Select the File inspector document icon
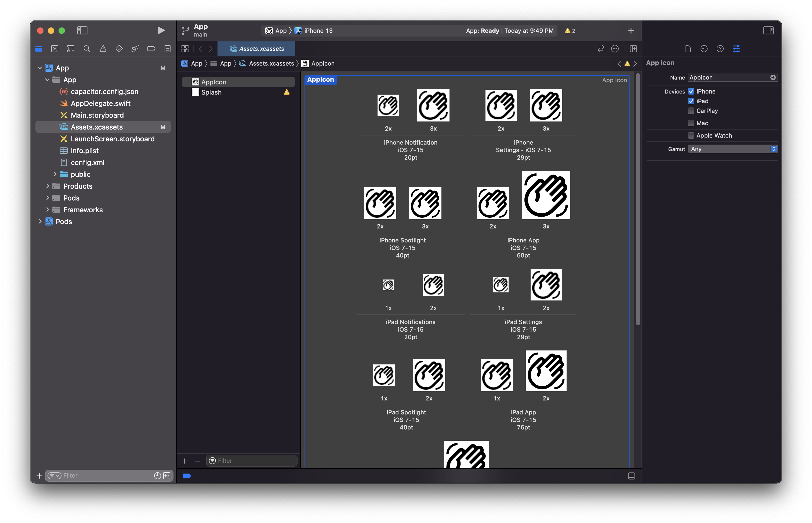The width and height of the screenshot is (812, 523). (688, 49)
